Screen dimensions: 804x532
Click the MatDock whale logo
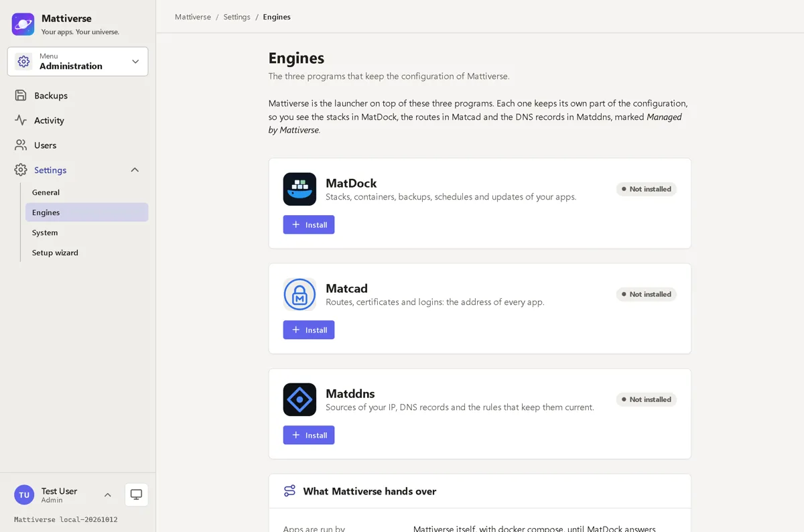click(x=299, y=189)
